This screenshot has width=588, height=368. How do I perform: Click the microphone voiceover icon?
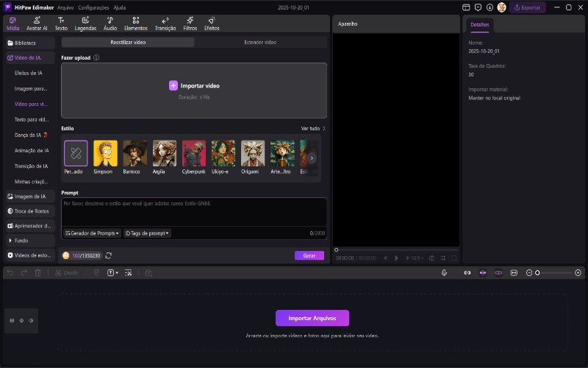[445, 272]
